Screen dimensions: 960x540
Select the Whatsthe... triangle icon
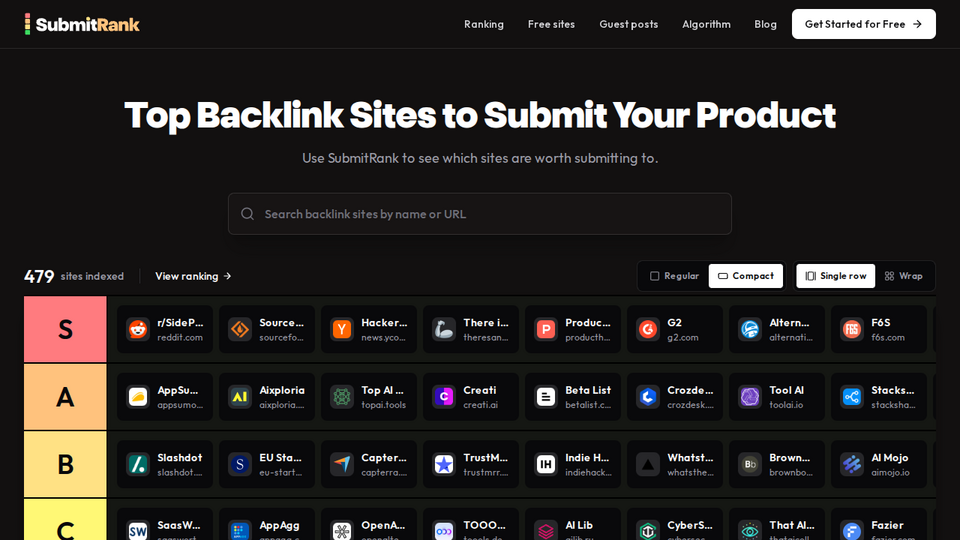click(x=648, y=464)
